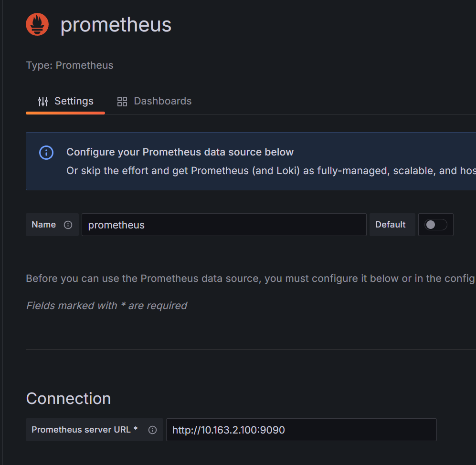Click the info icon in blue banner

tap(46, 153)
